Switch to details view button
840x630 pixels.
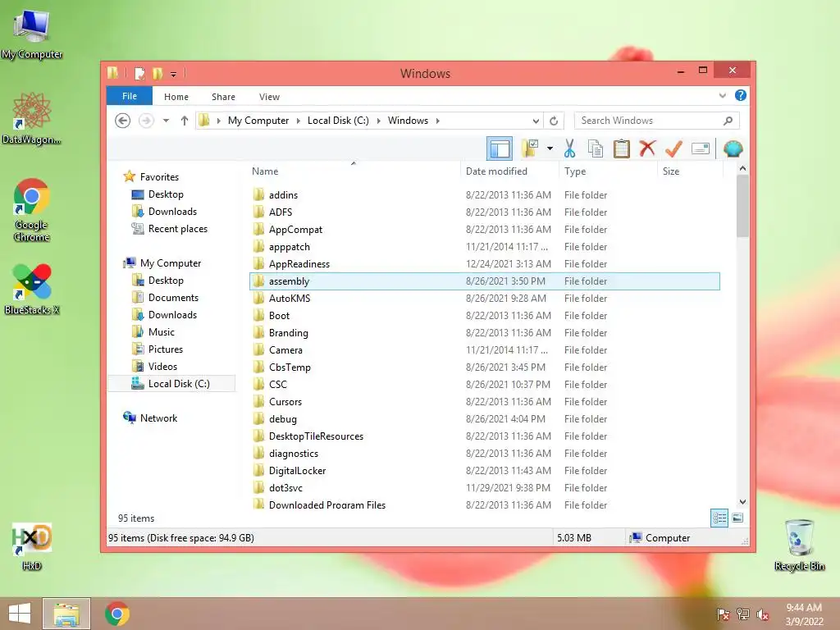pyautogui.click(x=719, y=518)
